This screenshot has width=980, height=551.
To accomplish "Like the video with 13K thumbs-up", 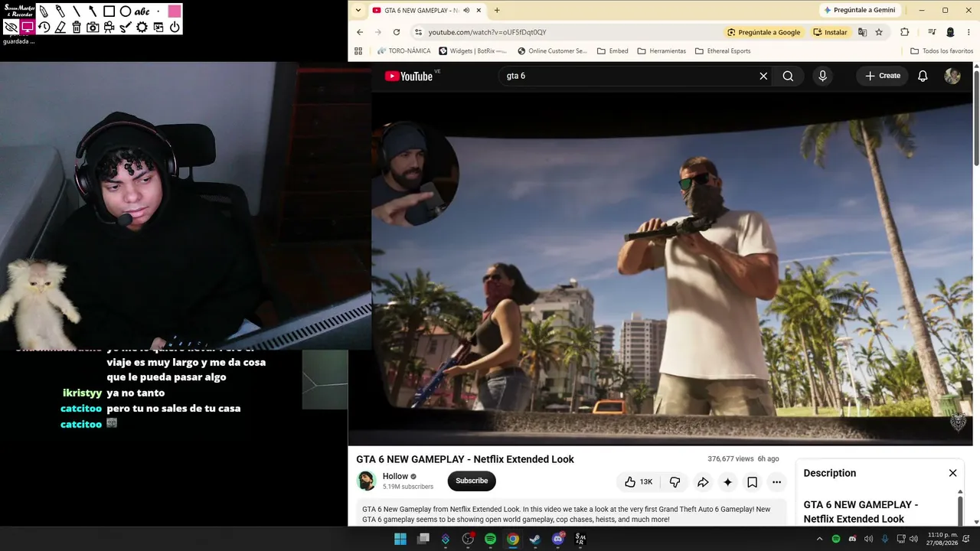I will (x=639, y=481).
